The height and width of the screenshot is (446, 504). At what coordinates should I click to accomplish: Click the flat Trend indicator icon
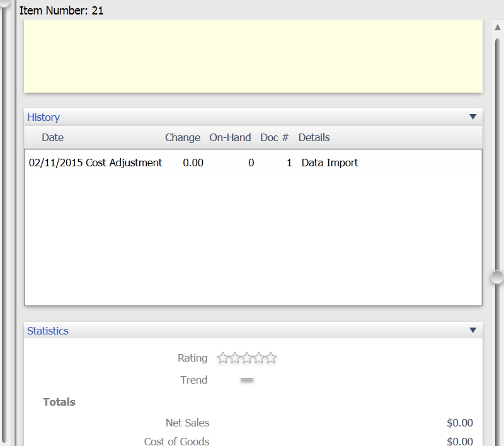pyautogui.click(x=247, y=380)
